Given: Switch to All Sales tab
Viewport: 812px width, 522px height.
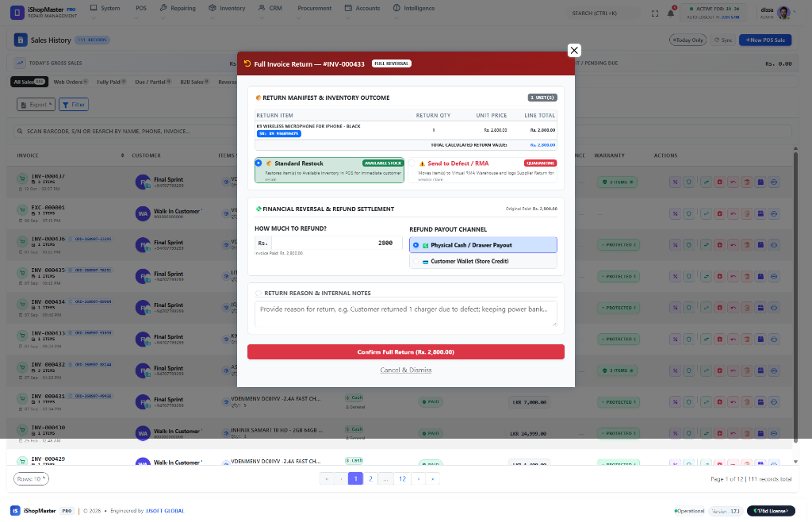Looking at the screenshot, I should [x=29, y=82].
